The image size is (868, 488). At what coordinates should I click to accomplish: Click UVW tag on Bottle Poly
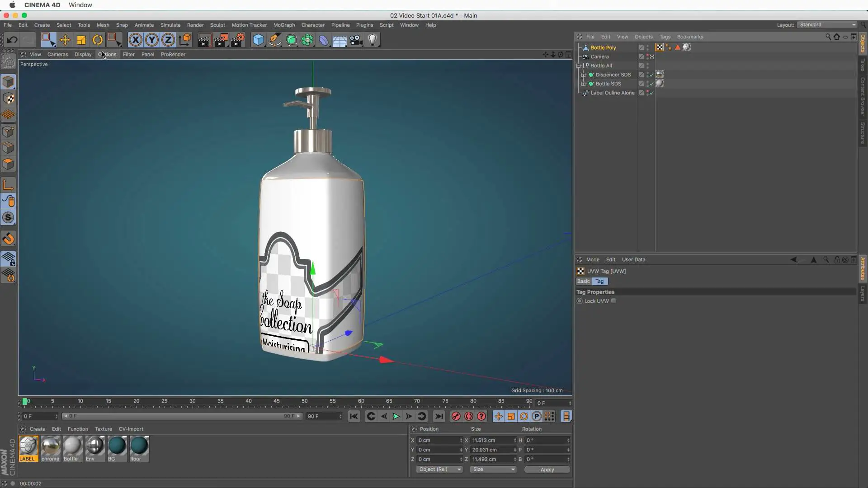pos(660,47)
